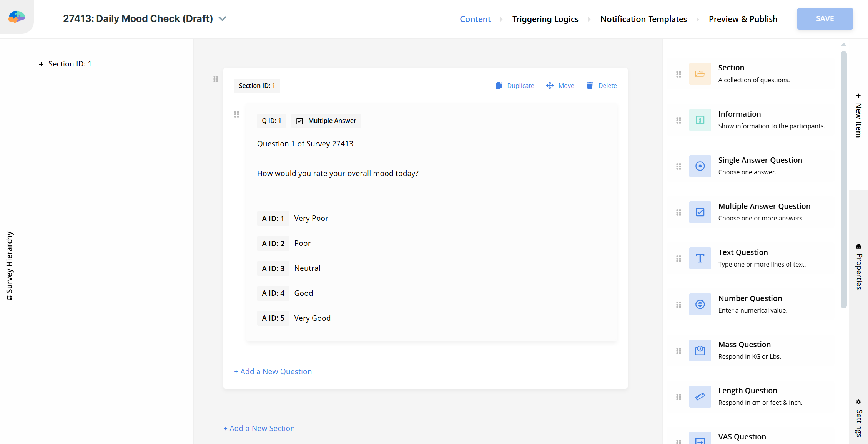The width and height of the screenshot is (868, 444).
Task: Select the Text Question T icon
Action: pos(700,258)
